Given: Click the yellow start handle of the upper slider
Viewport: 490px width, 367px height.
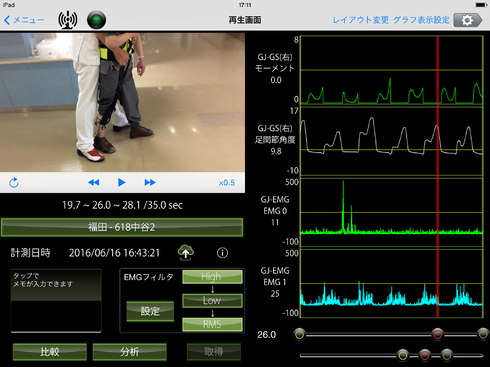Looking at the screenshot, I should pyautogui.click(x=299, y=334).
